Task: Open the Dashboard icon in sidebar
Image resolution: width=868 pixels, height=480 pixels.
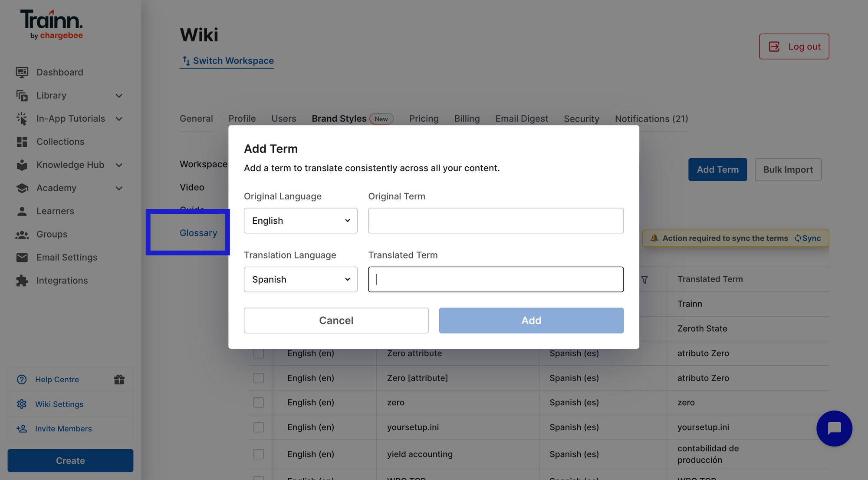Action: (x=22, y=72)
